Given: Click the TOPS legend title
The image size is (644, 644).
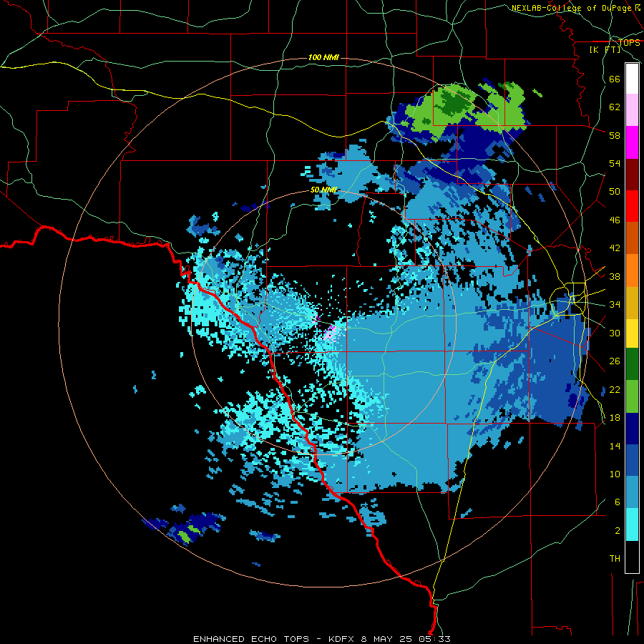Looking at the screenshot, I should [x=629, y=43].
